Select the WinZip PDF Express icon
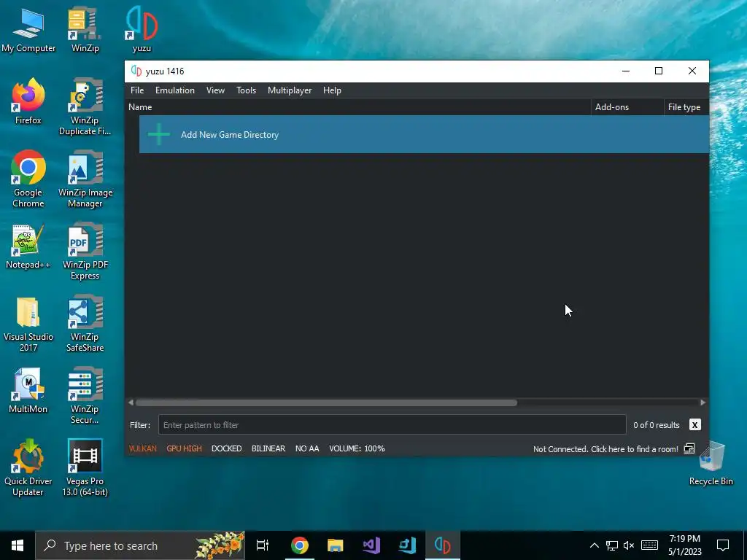The image size is (747, 560). [x=85, y=252]
